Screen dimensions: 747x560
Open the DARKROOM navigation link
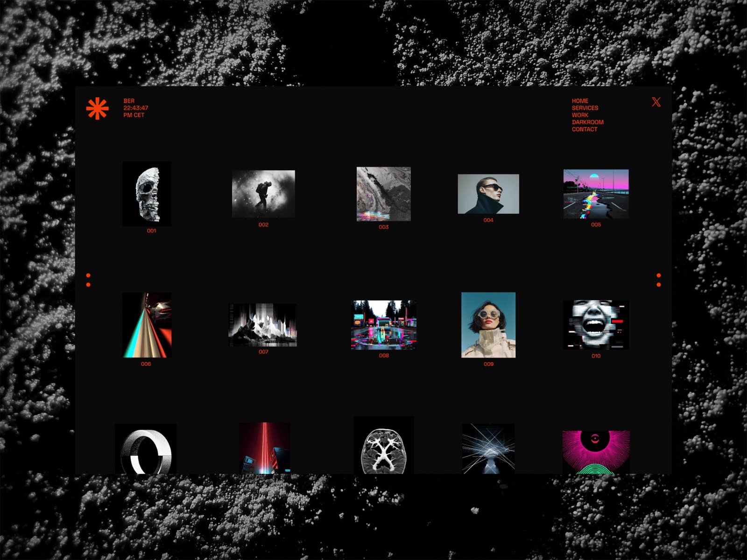coord(587,122)
